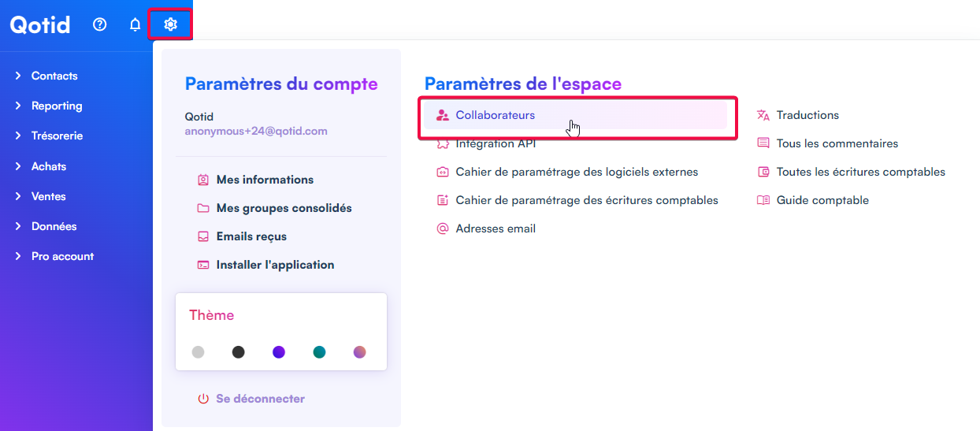
Task: Click the Adresses email at-sign icon
Action: click(x=443, y=229)
